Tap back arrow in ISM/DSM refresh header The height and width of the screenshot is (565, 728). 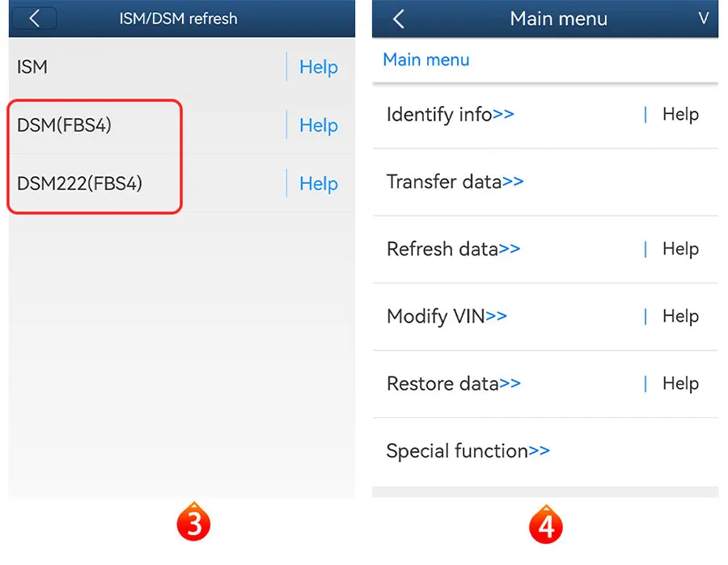[x=34, y=19]
